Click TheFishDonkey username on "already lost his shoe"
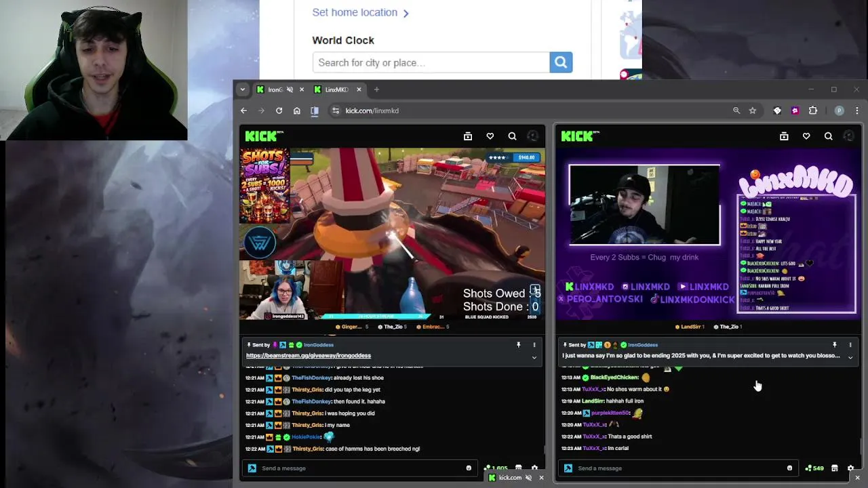Image resolution: width=868 pixels, height=488 pixels. [x=311, y=378]
